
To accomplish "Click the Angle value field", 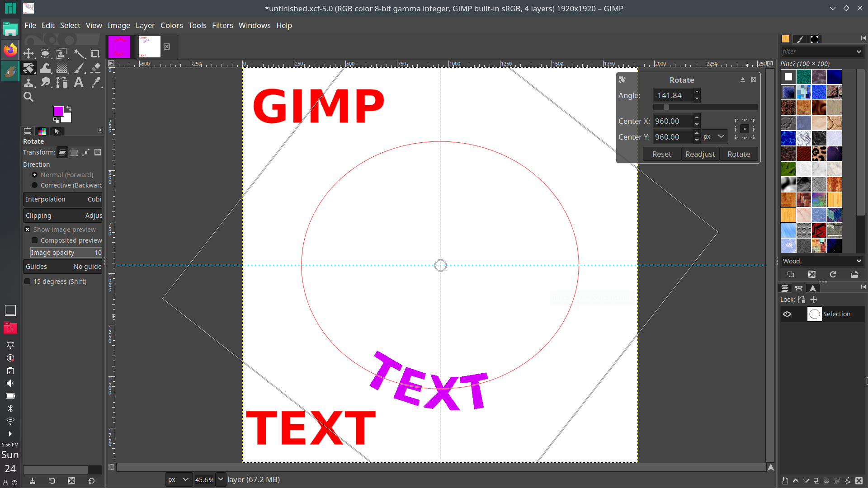I will [x=673, y=95].
